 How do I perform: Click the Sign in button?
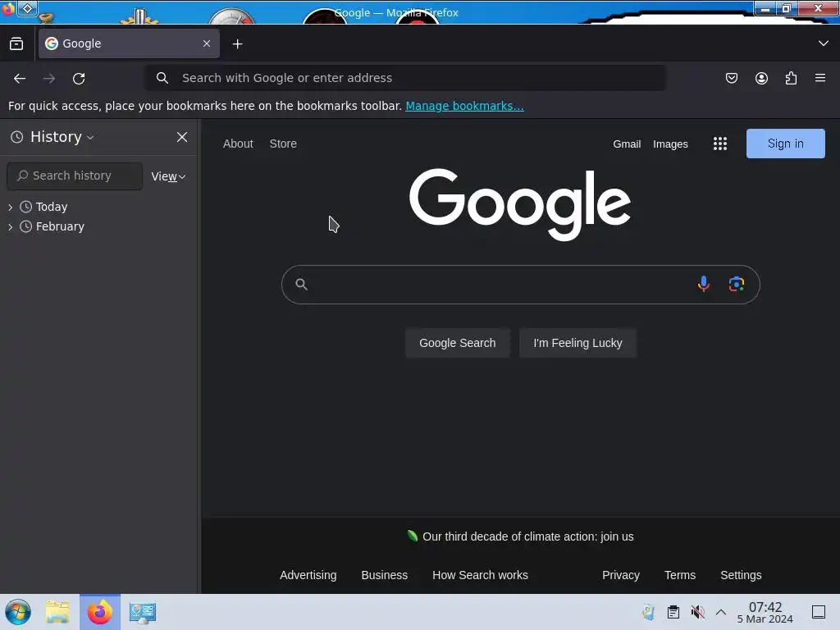point(785,144)
